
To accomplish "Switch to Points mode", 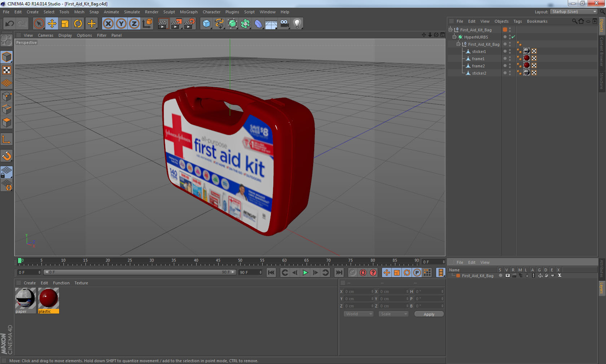I will pos(6,96).
